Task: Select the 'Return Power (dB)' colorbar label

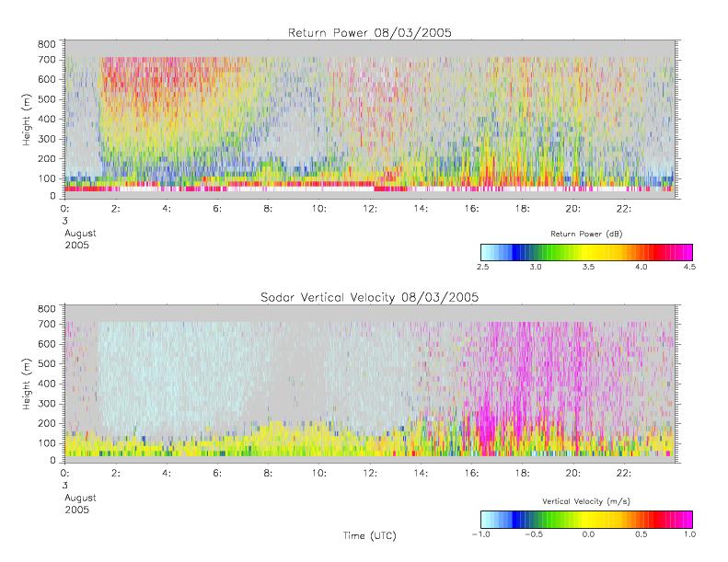Action: click(586, 234)
